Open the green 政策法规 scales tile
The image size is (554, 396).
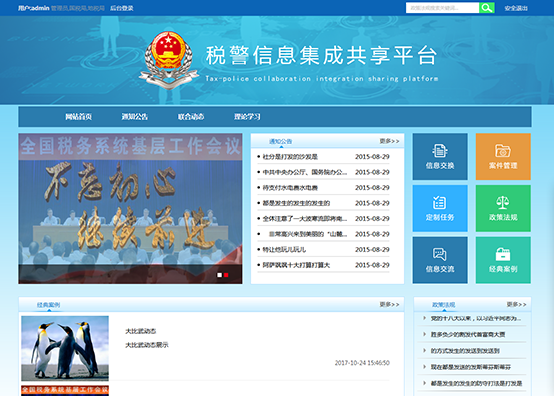pos(503,208)
